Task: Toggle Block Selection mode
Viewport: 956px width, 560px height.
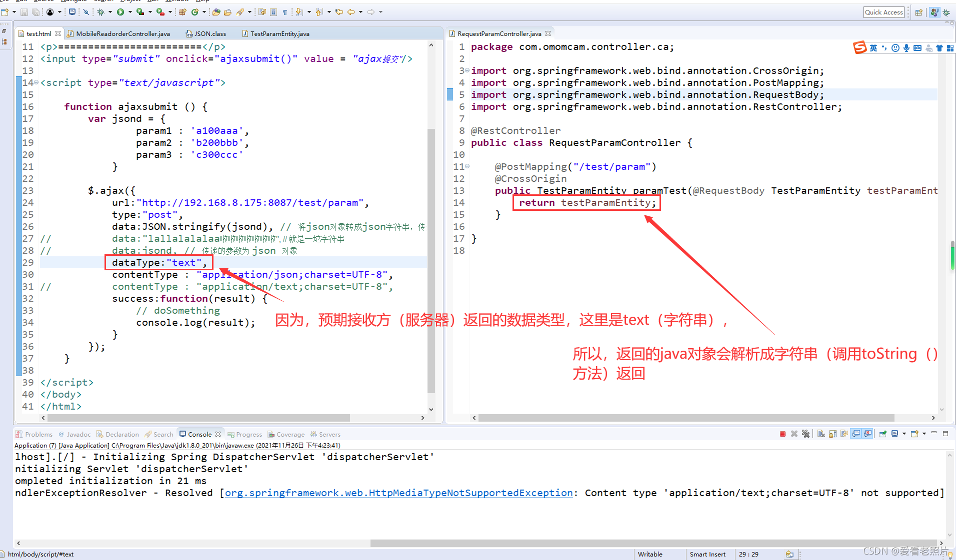Action: coord(273,12)
